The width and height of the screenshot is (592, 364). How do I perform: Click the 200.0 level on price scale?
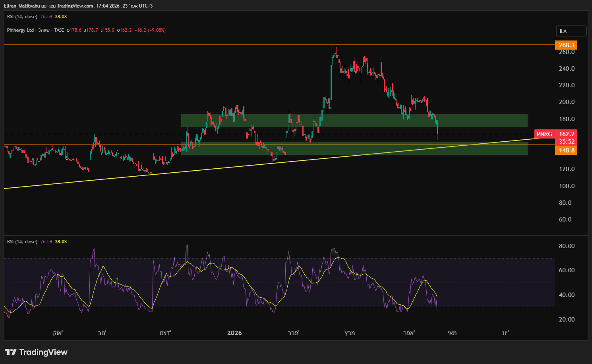[x=567, y=102]
